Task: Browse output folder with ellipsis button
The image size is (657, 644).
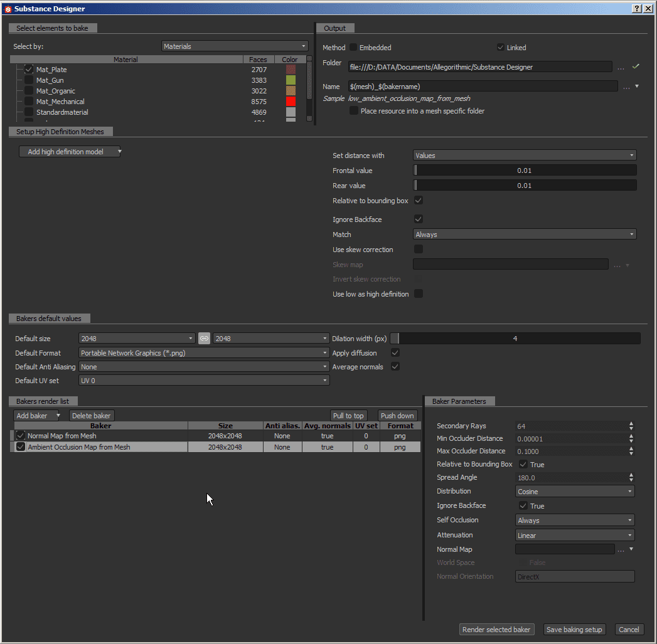Action: [621, 68]
